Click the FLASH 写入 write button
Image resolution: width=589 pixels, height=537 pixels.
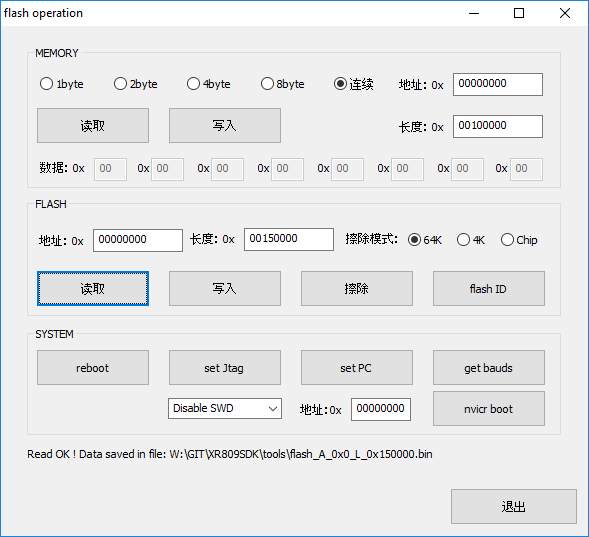click(225, 289)
